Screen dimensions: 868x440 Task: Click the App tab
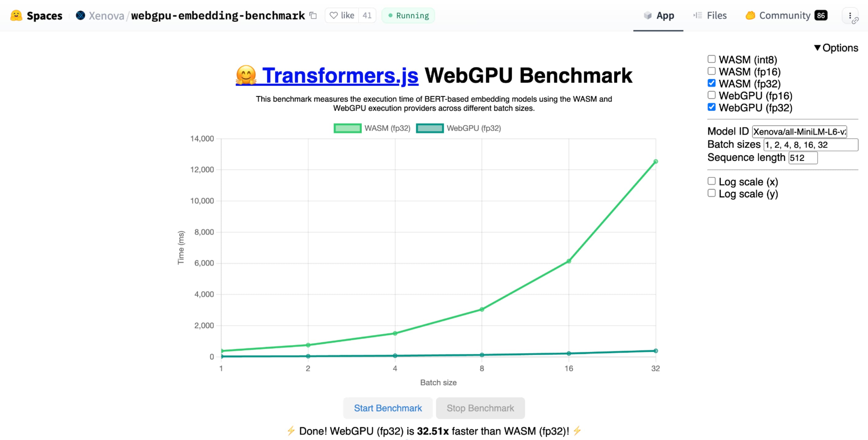pyautogui.click(x=664, y=15)
